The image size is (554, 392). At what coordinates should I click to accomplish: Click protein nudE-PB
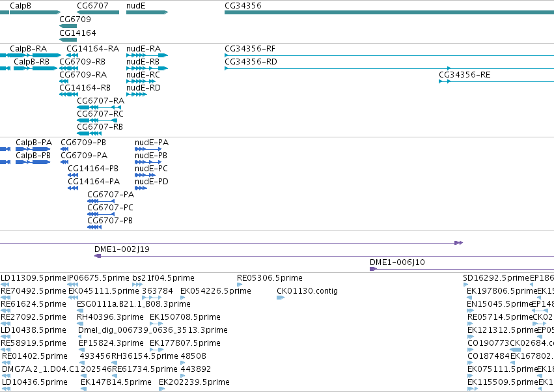148,162
